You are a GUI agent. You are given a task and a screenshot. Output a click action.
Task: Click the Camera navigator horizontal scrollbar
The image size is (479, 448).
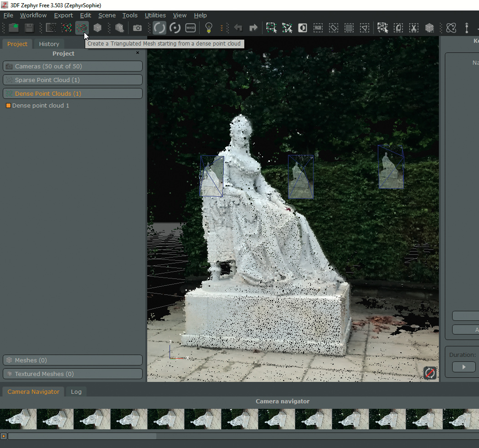click(82, 436)
